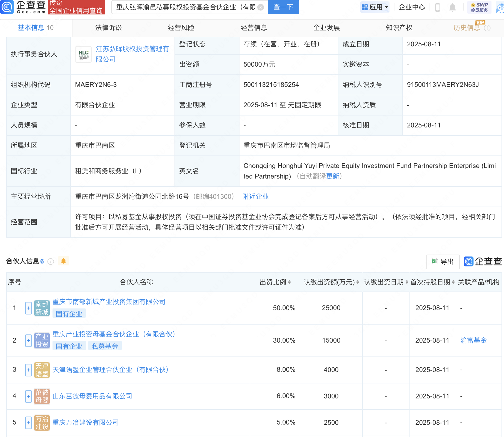Viewport: 504px width, 437px height.
Task: Click the 南部新城 company logo
Action: click(42, 308)
